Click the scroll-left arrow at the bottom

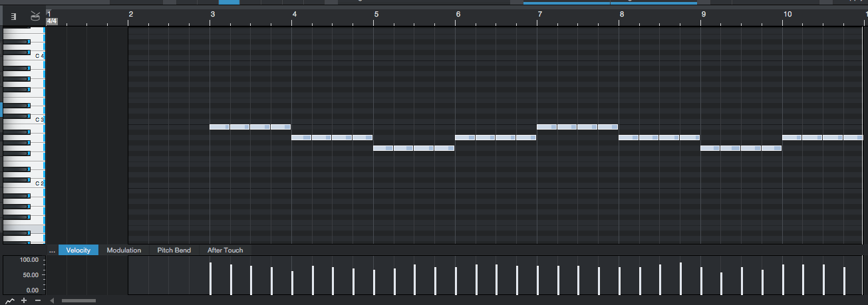pos(52,300)
